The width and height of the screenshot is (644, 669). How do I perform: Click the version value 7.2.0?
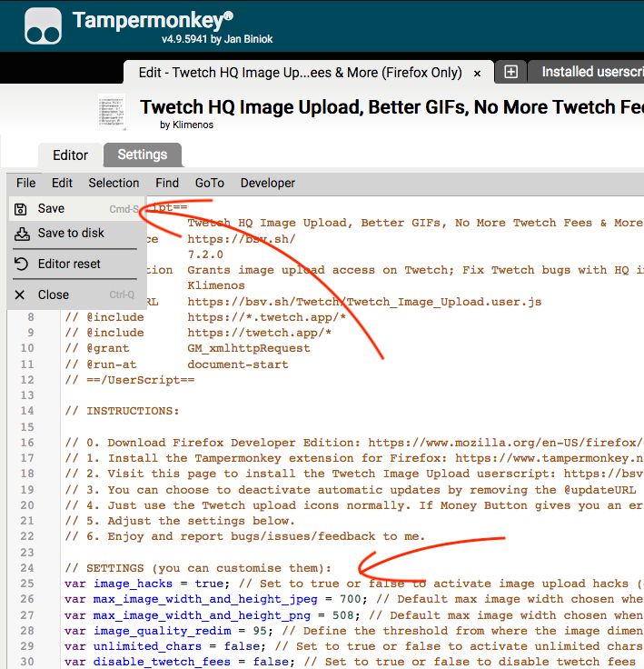click(205, 255)
